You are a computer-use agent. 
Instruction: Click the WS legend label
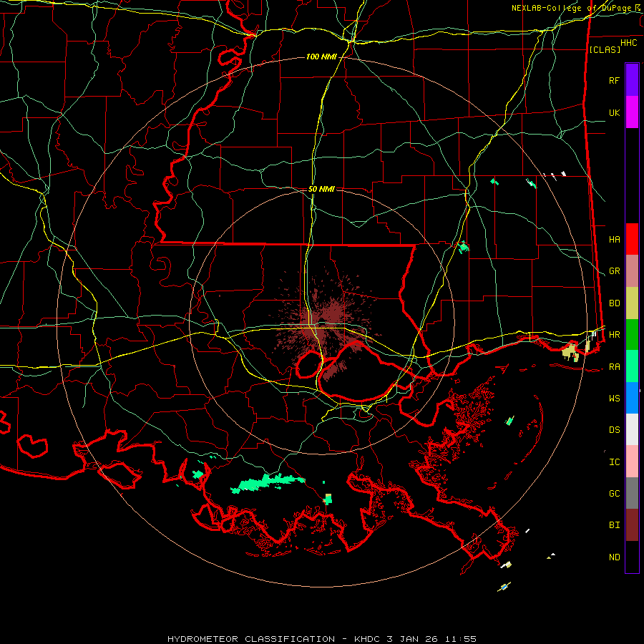point(614,399)
